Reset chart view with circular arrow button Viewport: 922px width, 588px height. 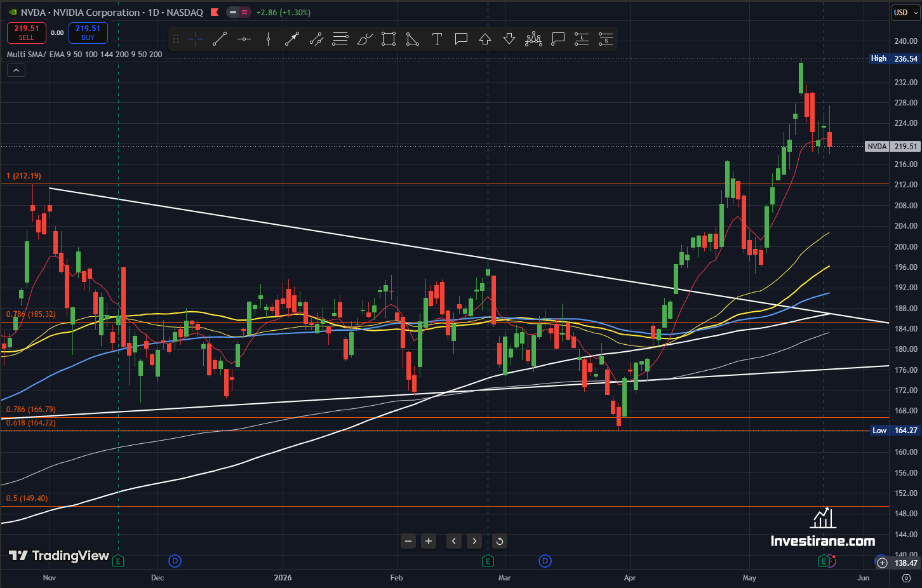pyautogui.click(x=500, y=541)
